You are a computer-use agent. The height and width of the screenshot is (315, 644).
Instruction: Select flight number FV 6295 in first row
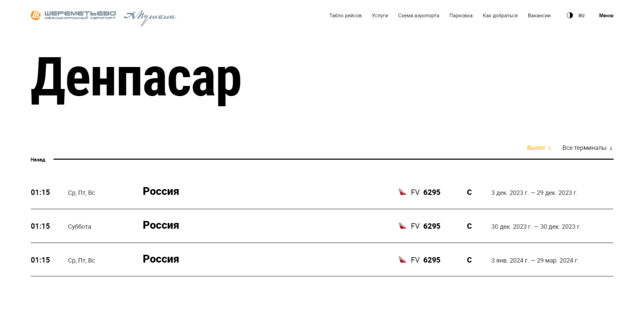tap(425, 192)
